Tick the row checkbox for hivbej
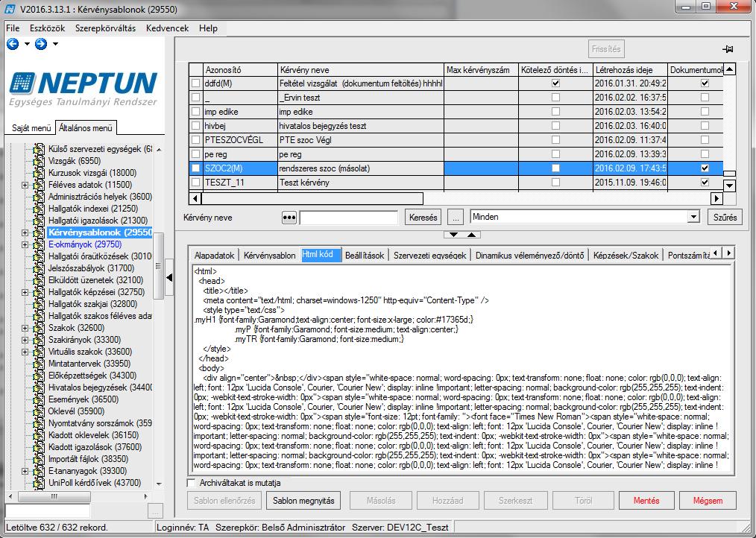The width and height of the screenshot is (756, 538). pos(195,126)
